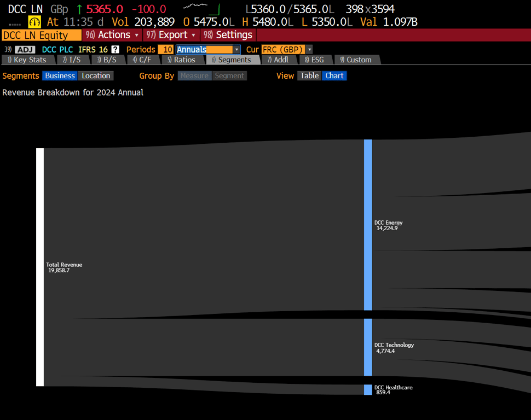Click the green up-tick arrow indicator
This screenshot has width=531, height=420.
click(79, 9)
